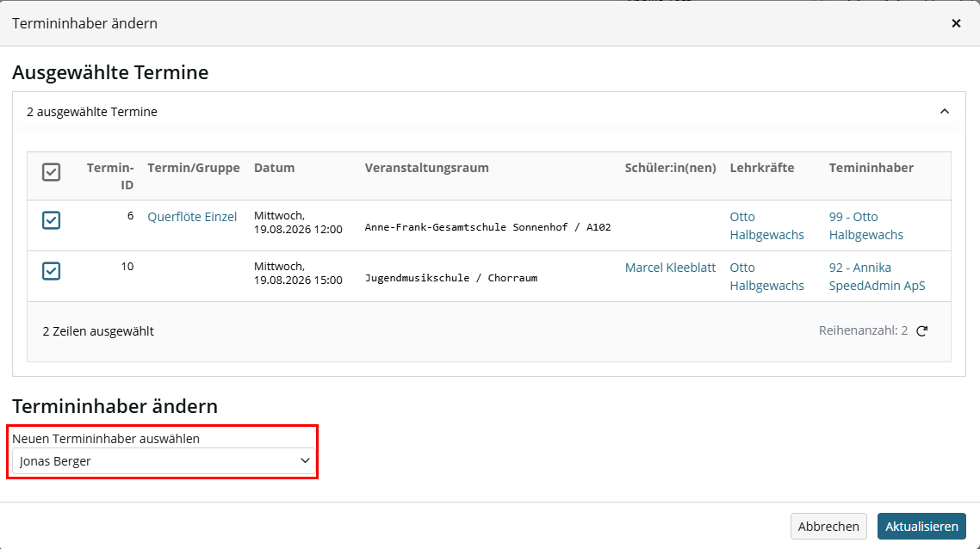Screen dimensions: 980x549
Task: Sort by the Veranstaltungsraum column header
Action: click(427, 168)
